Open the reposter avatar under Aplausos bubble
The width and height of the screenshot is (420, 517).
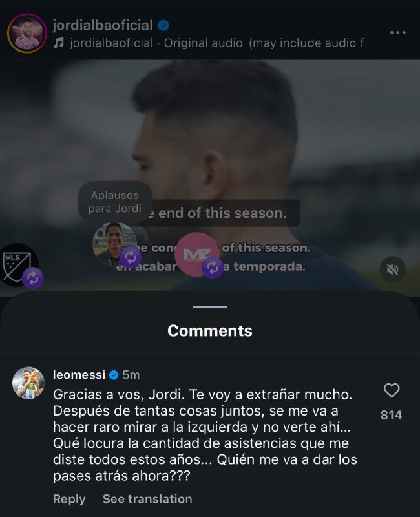pyautogui.click(x=114, y=244)
